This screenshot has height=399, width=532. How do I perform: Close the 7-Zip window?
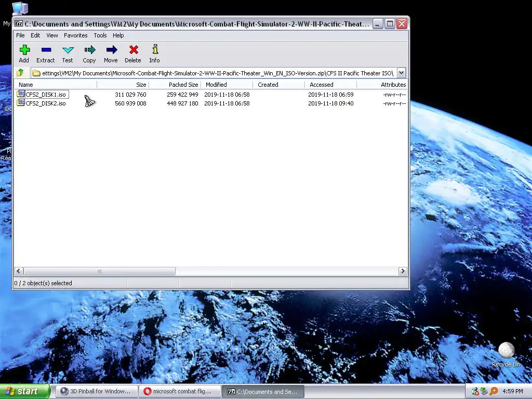click(402, 24)
